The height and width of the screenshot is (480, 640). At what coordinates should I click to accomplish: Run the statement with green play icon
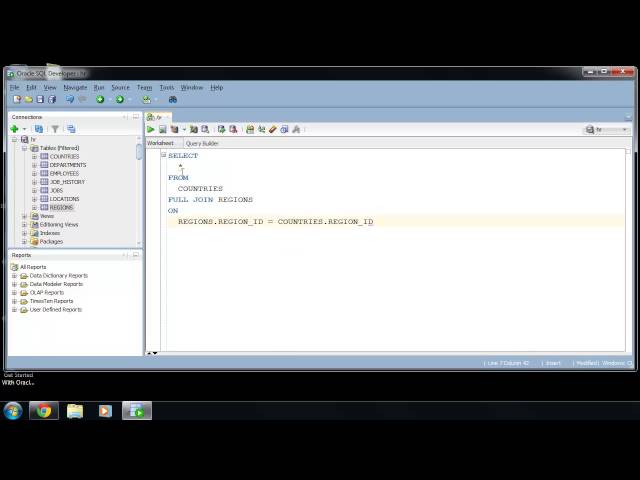[x=151, y=129]
